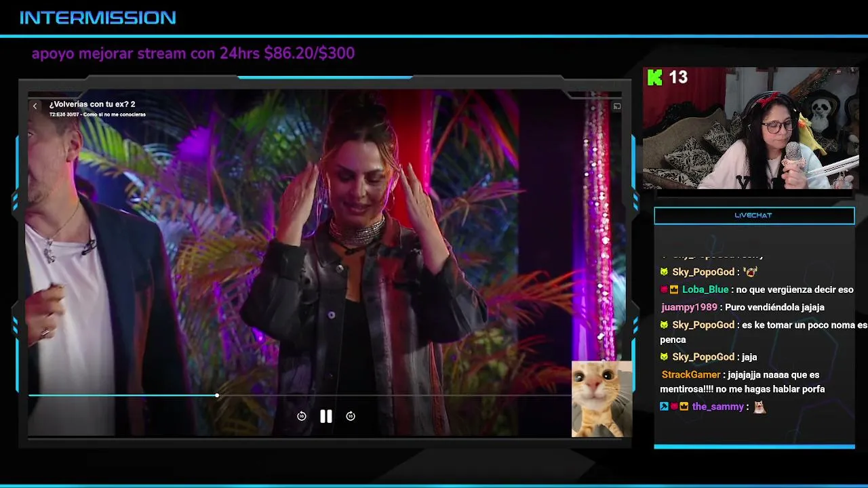The image size is (868, 488).
Task: Click the cast icon at the video's top-right corner
Action: pyautogui.click(x=617, y=106)
